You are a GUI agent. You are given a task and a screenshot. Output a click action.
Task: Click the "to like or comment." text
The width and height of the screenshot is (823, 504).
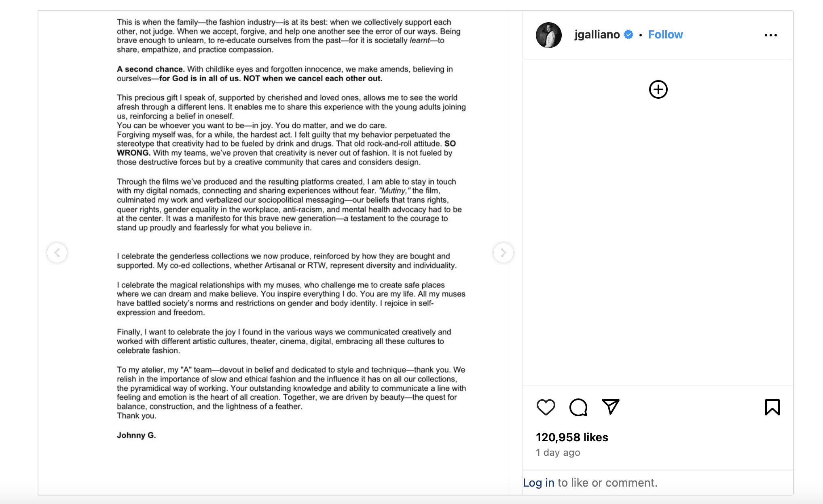click(x=607, y=483)
